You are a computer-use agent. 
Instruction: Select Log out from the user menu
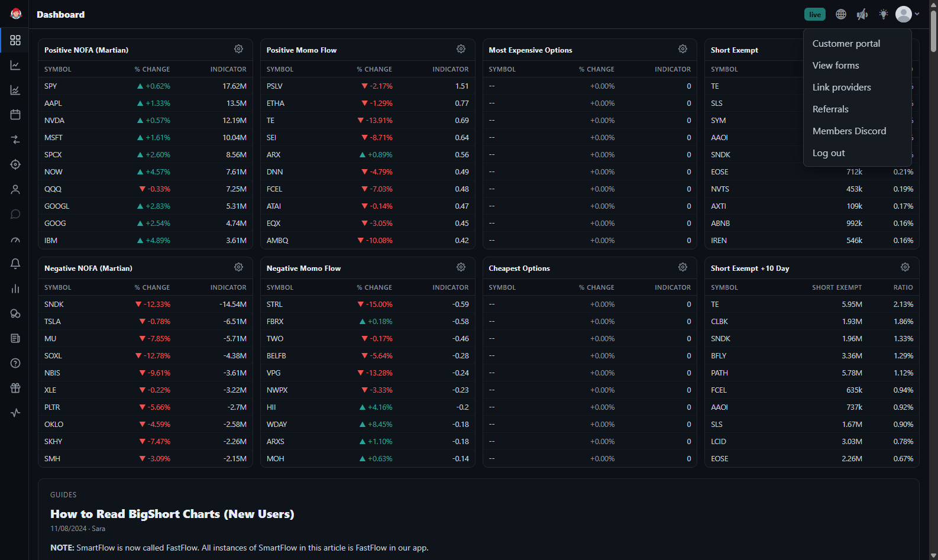pyautogui.click(x=829, y=153)
